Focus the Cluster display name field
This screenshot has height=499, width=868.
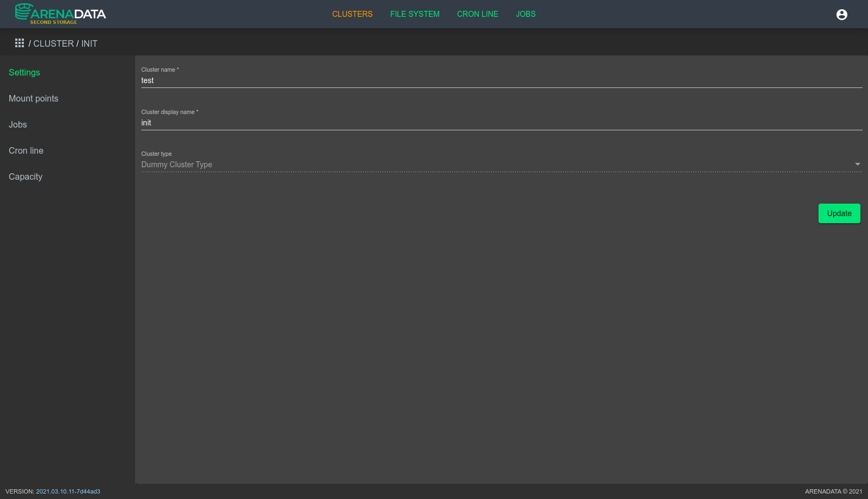point(502,123)
